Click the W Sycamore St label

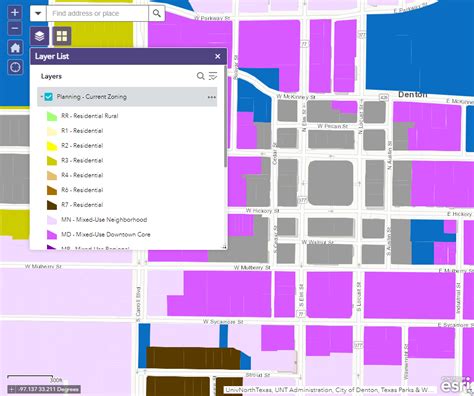click(223, 322)
